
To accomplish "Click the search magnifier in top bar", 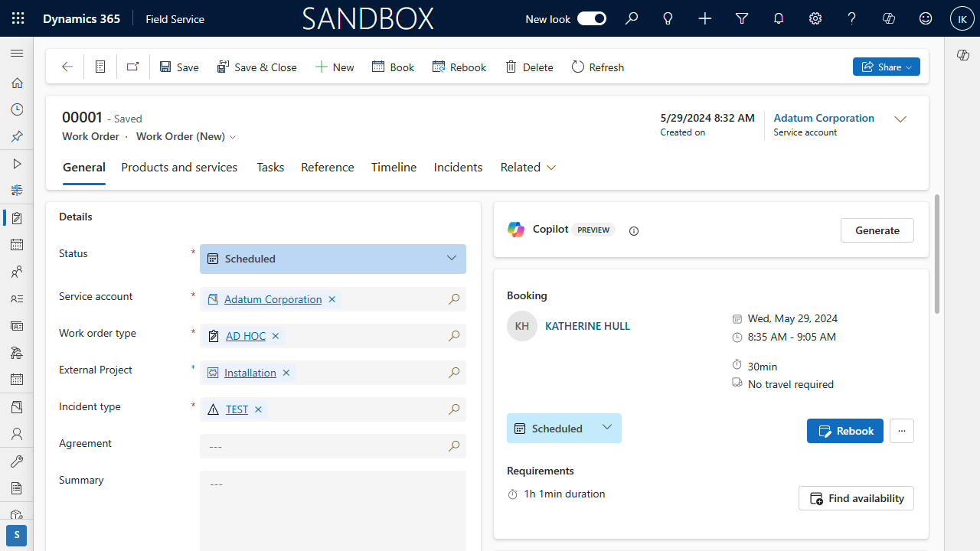I will click(x=632, y=18).
